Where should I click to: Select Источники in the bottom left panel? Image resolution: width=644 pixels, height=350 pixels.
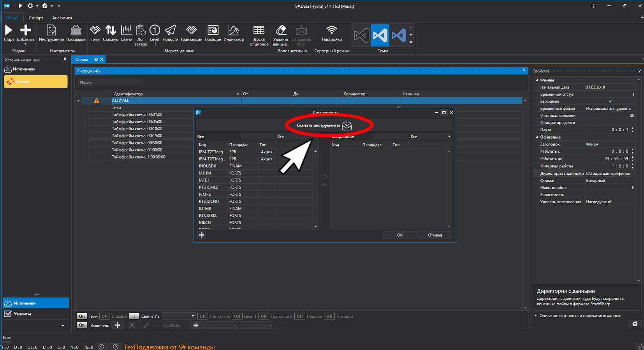click(x=36, y=303)
